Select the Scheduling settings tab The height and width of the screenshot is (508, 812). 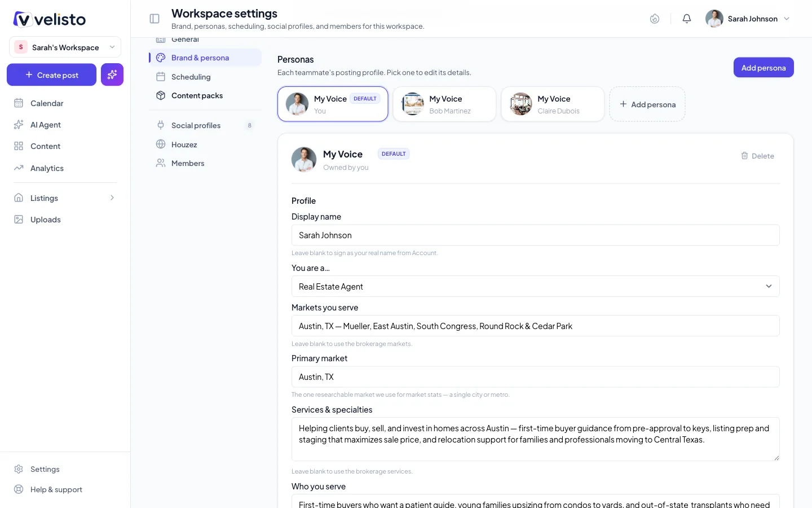coord(205,76)
